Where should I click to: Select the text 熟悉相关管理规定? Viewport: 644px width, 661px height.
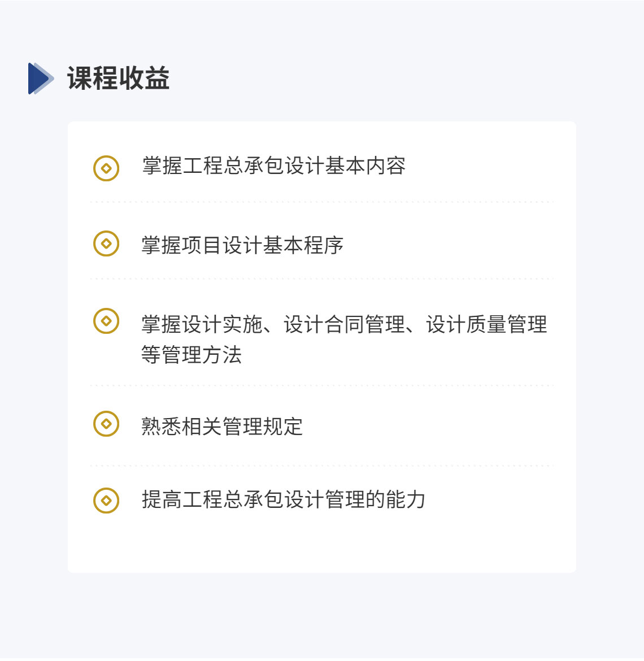[222, 426]
